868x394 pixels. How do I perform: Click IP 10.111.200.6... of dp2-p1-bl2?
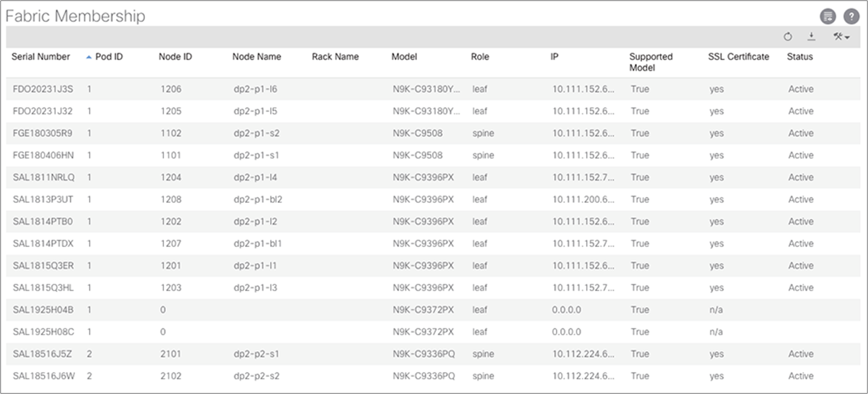583,200
